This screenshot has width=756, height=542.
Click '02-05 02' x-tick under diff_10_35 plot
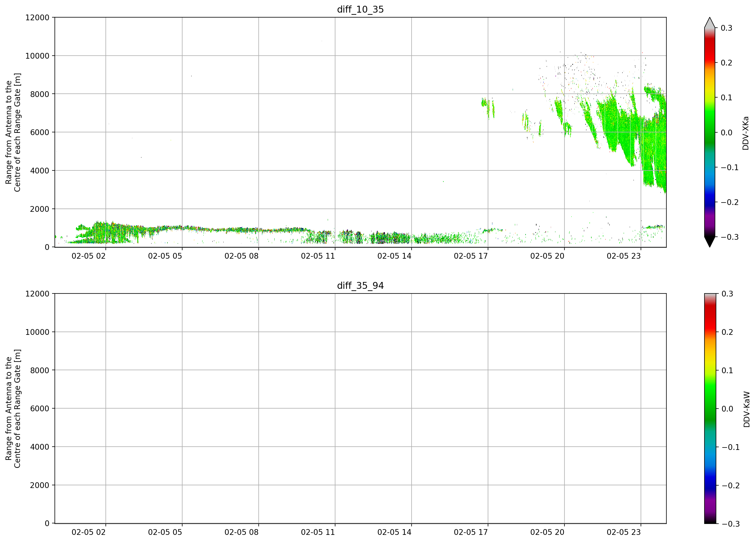point(89,256)
